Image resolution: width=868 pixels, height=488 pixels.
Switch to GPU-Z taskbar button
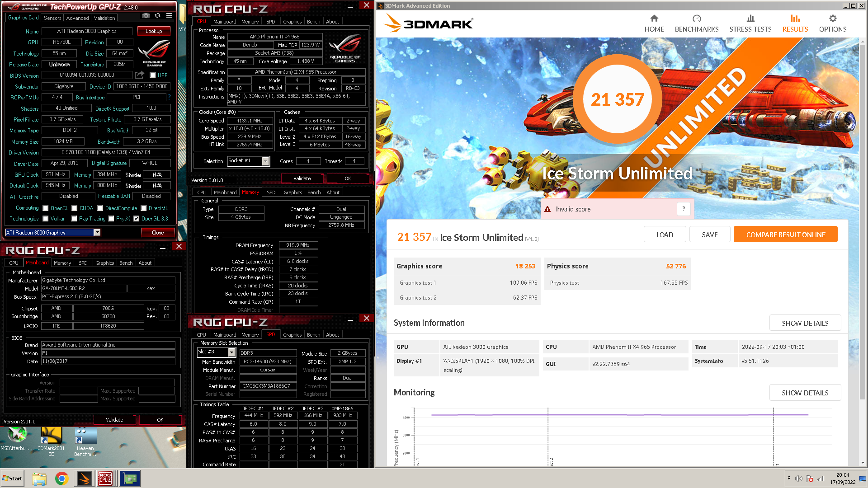click(x=130, y=479)
